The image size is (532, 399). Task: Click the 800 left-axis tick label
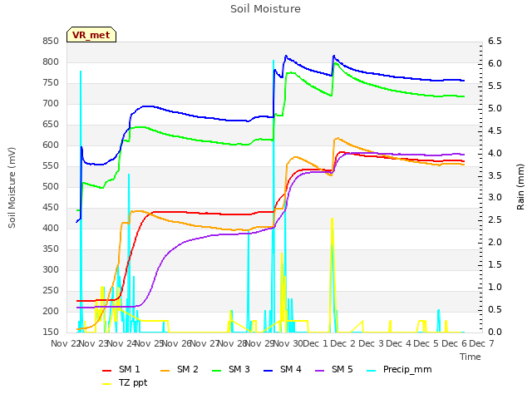[x=51, y=62]
